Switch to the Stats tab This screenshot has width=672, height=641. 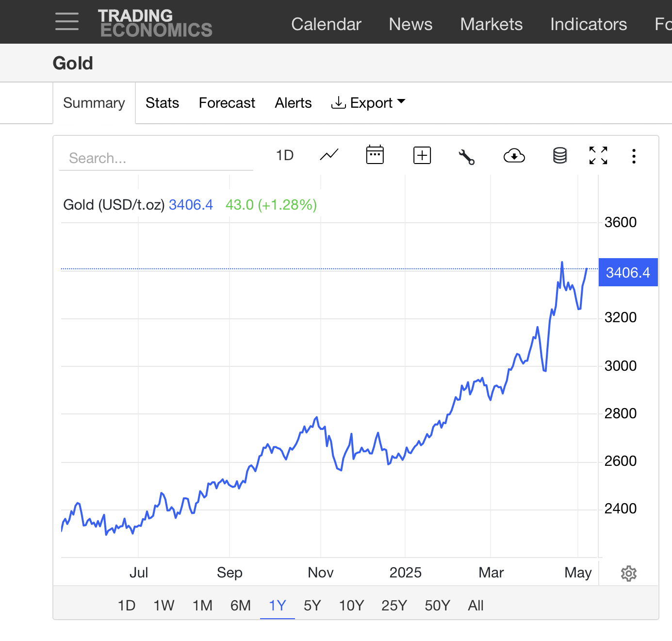[x=163, y=103]
